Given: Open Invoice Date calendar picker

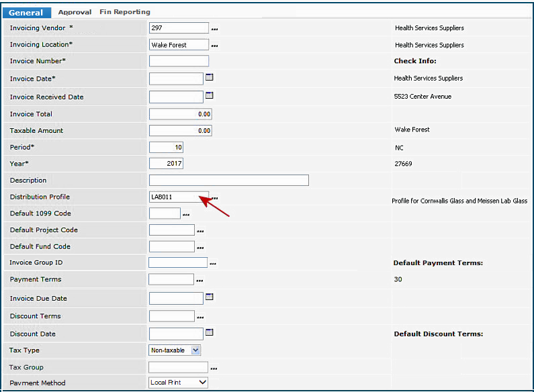Looking at the screenshot, I should [x=209, y=78].
